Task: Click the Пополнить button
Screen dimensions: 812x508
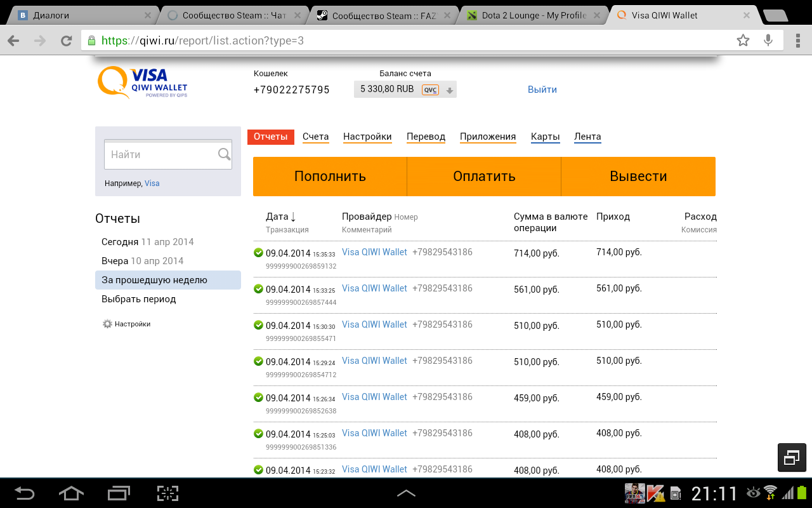Action: 330,177
